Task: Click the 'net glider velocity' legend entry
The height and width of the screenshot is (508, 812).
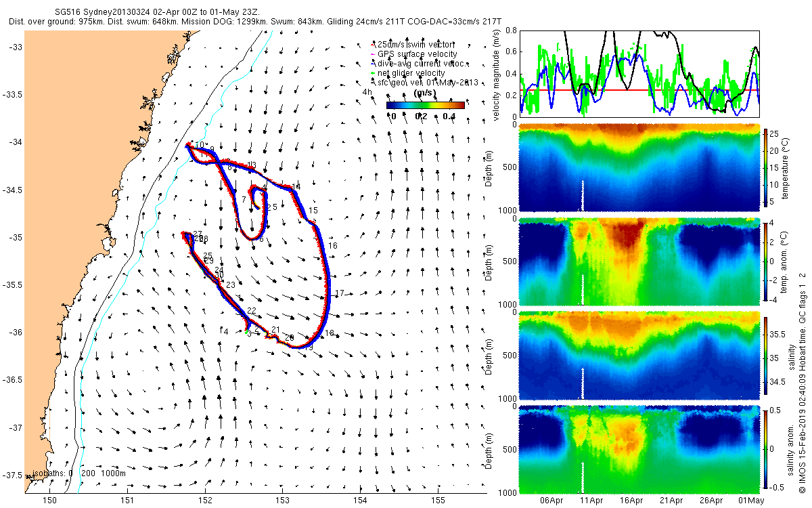Action: pyautogui.click(x=408, y=72)
